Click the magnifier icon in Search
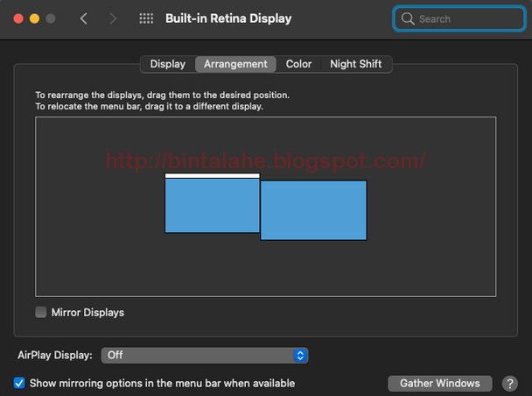This screenshot has height=396, width=532. coord(408,18)
